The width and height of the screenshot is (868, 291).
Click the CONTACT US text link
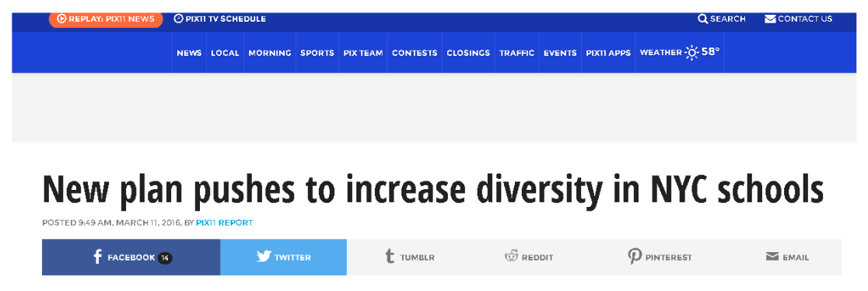coord(805,19)
